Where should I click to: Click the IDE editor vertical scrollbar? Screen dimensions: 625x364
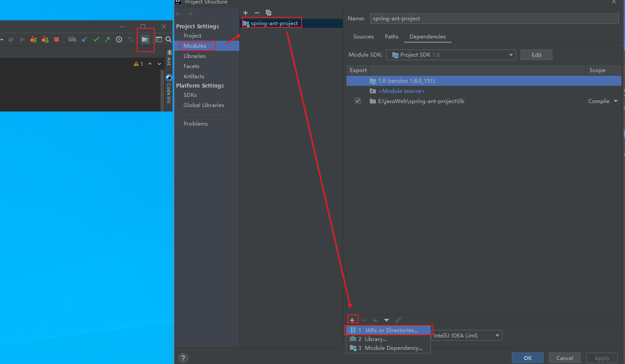click(x=163, y=90)
